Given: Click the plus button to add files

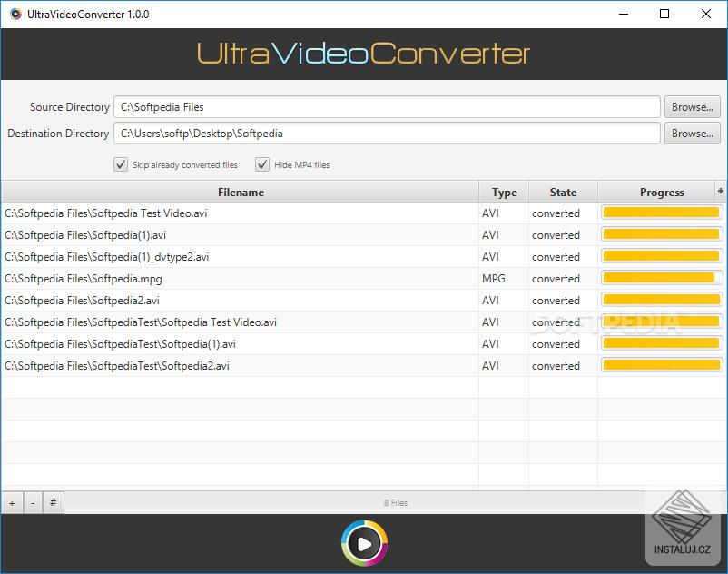Looking at the screenshot, I should point(12,503).
